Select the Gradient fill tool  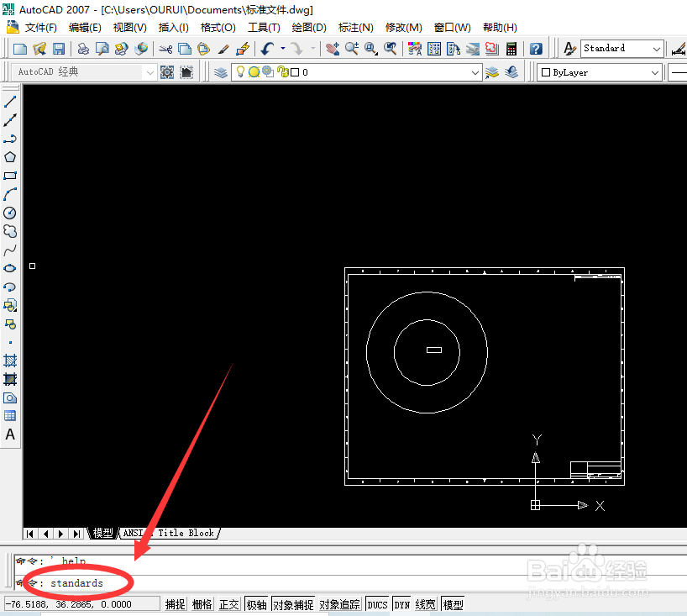click(x=10, y=379)
